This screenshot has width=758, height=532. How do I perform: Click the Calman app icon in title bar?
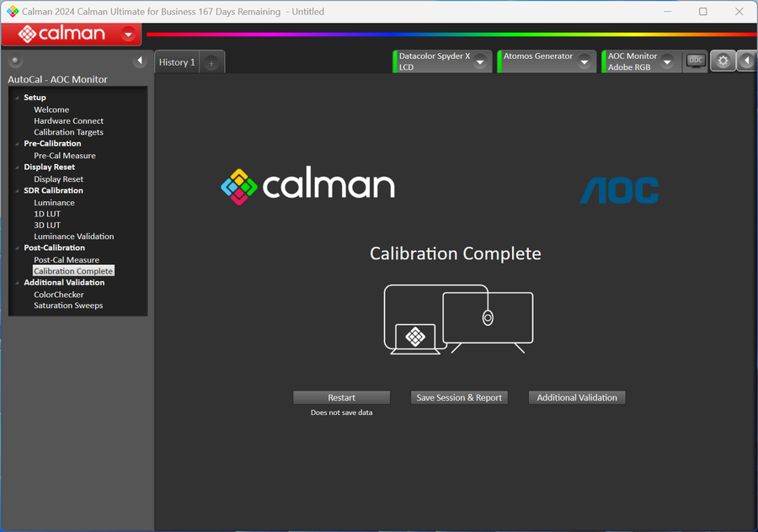13,11
